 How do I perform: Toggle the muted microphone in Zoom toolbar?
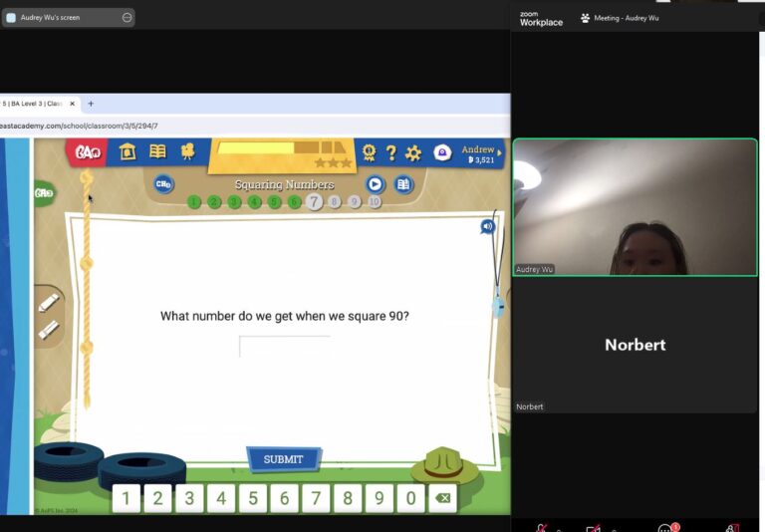point(542,528)
